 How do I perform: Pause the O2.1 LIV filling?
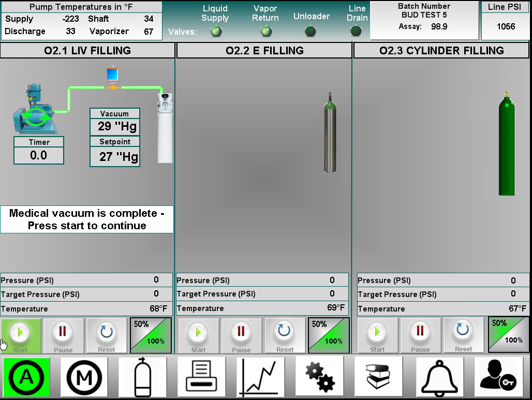coord(63,335)
